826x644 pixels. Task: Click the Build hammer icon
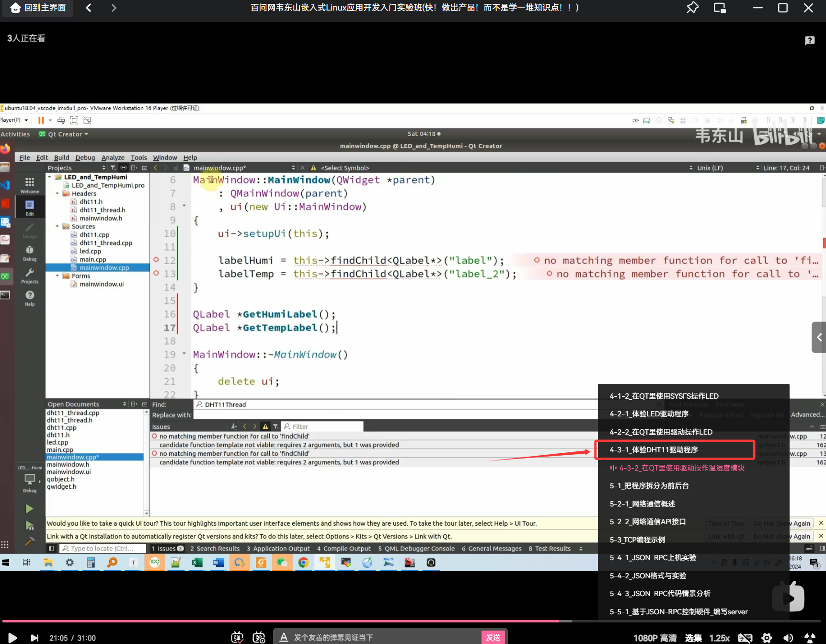pos(29,541)
